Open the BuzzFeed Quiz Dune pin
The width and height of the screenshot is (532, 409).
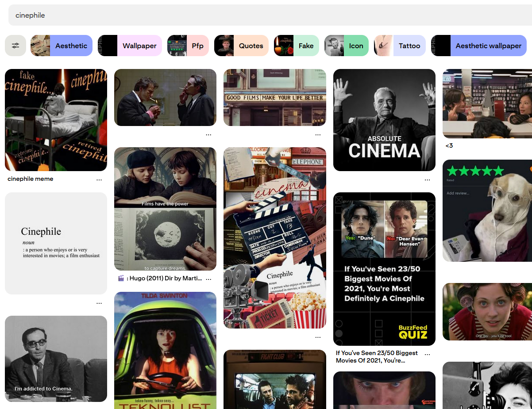point(384,269)
